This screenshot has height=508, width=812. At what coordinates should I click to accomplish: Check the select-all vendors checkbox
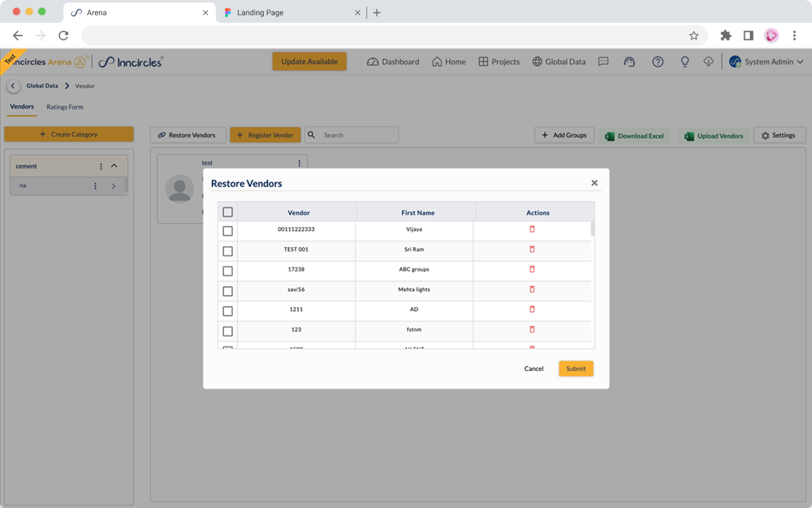pos(228,212)
